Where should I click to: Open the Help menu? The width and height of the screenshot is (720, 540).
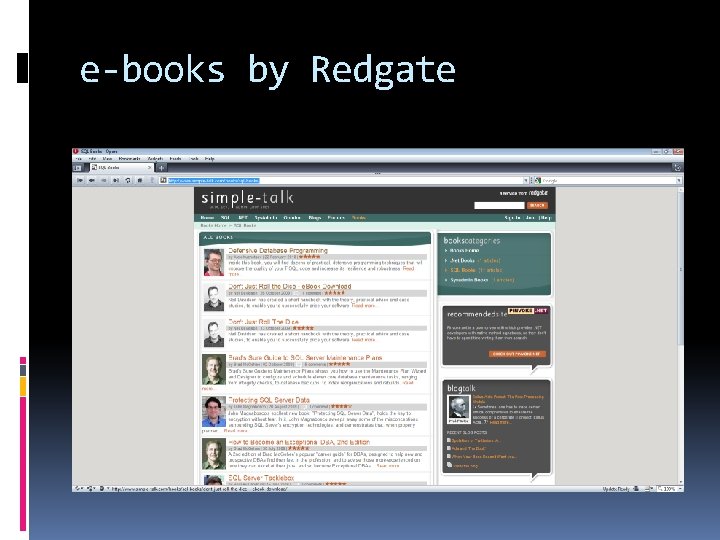pos(210,159)
